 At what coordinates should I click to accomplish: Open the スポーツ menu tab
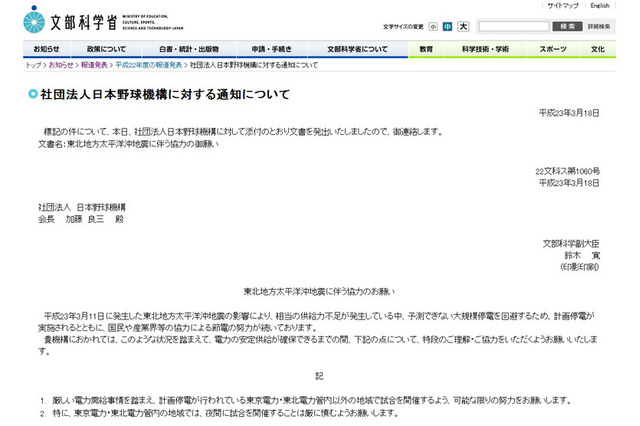[x=553, y=49]
